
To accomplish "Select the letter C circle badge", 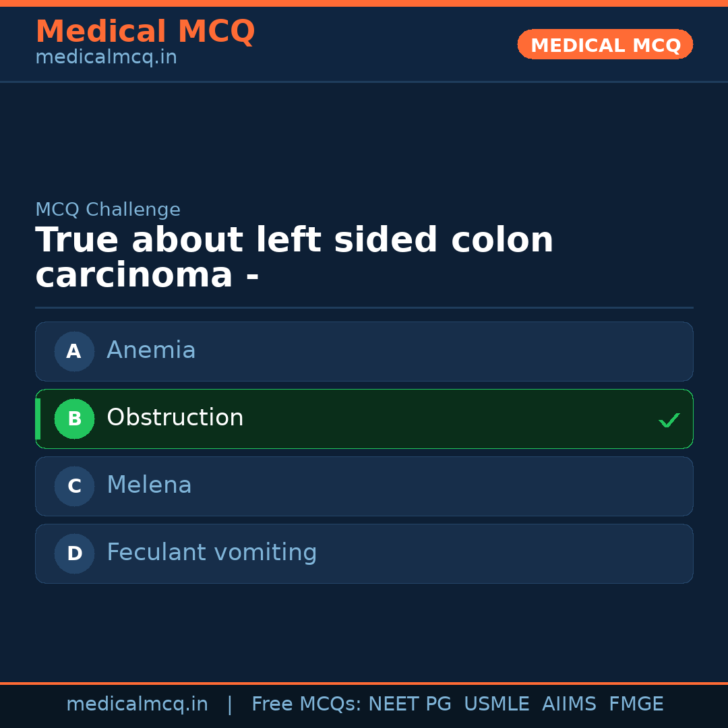I will point(74,486).
